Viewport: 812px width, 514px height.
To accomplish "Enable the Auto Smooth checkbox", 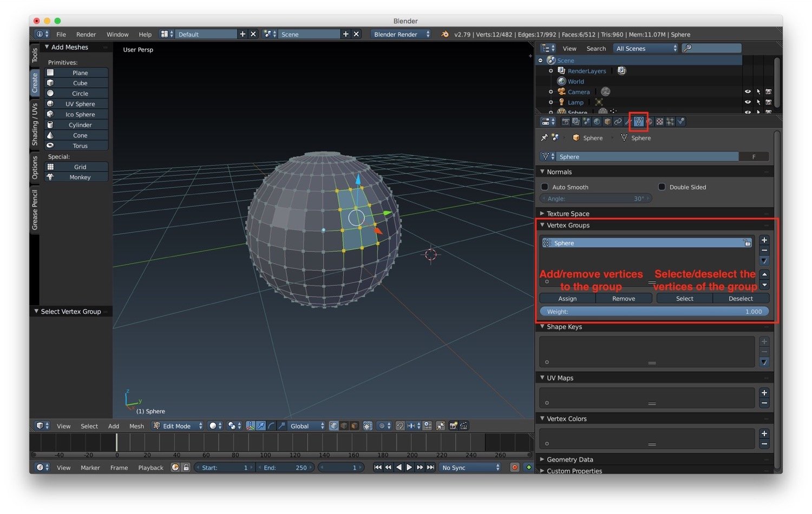I will [545, 187].
